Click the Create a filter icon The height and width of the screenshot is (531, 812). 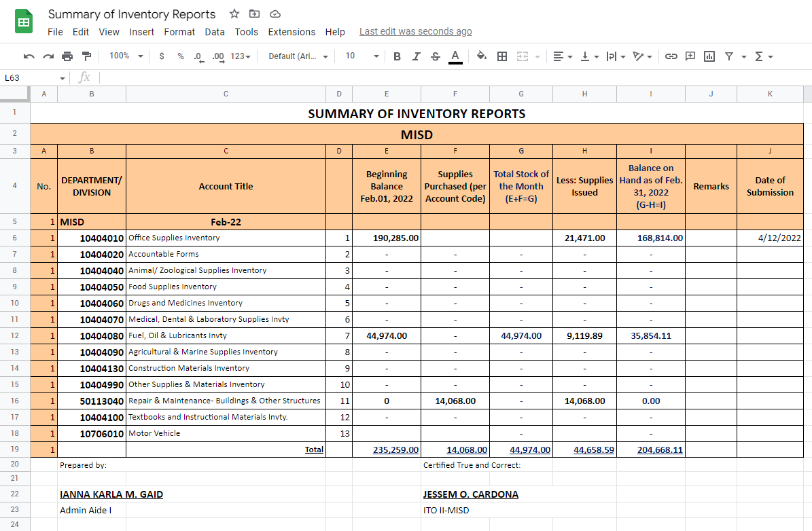[728, 56]
